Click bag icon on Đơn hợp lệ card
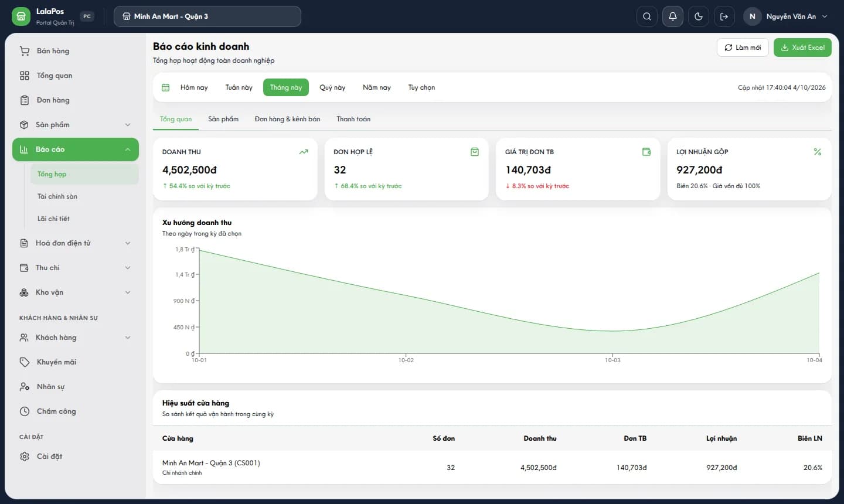The width and height of the screenshot is (844, 504). (x=475, y=152)
